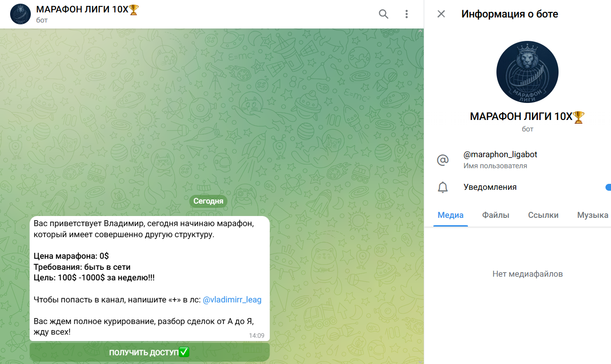Open the three-dot more options menu
The width and height of the screenshot is (611, 364).
[406, 14]
